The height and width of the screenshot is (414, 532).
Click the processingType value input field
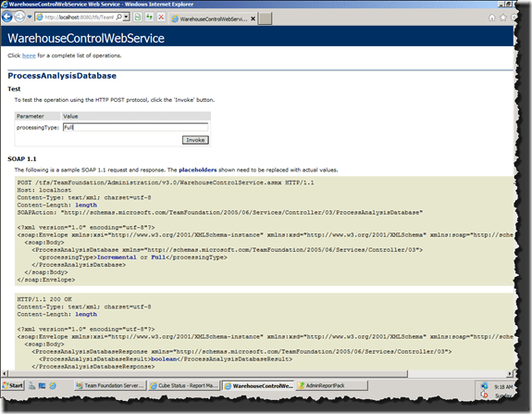coord(135,128)
